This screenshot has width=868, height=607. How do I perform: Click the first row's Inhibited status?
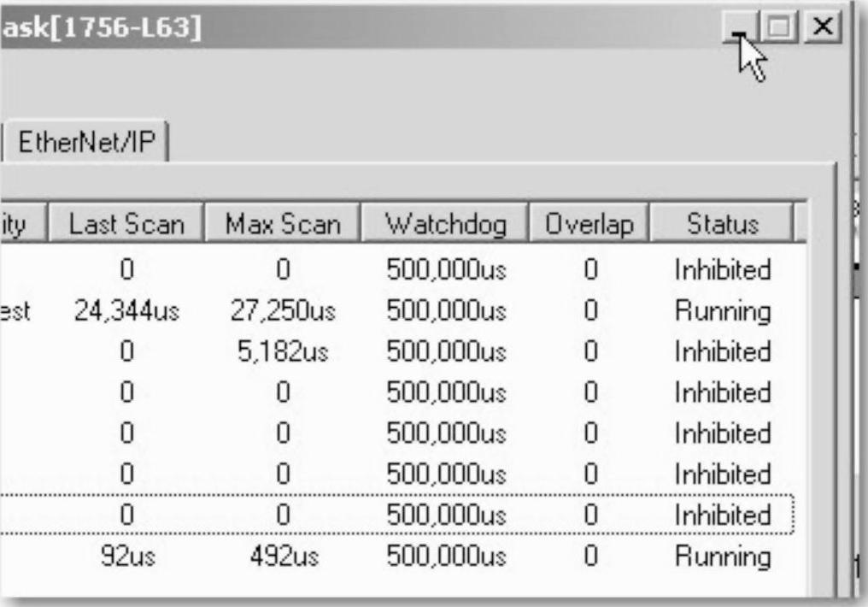pyautogui.click(x=722, y=270)
